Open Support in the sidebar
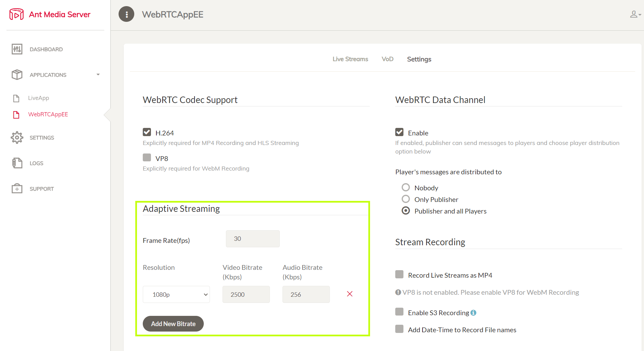This screenshot has width=644, height=351. coord(42,189)
